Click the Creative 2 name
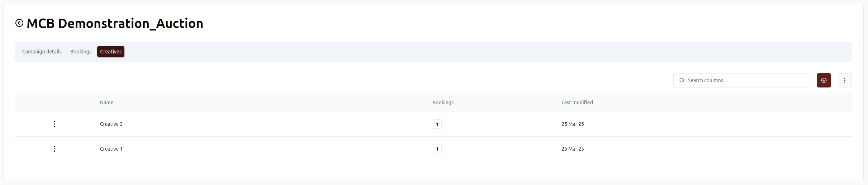 [x=111, y=124]
